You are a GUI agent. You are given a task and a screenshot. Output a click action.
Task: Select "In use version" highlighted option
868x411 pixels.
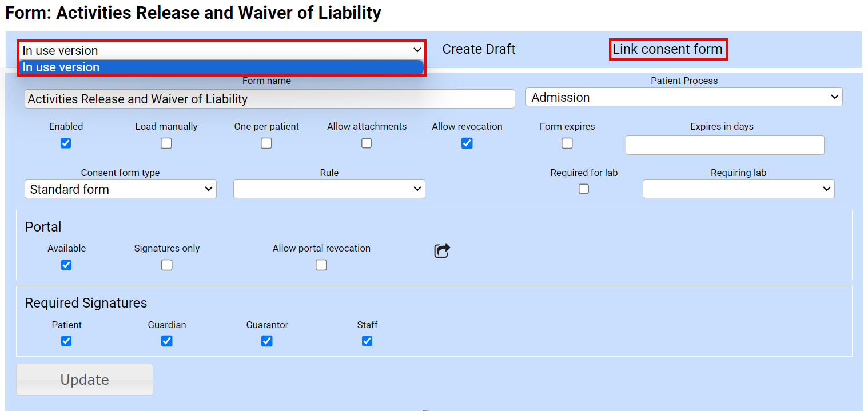pos(221,67)
